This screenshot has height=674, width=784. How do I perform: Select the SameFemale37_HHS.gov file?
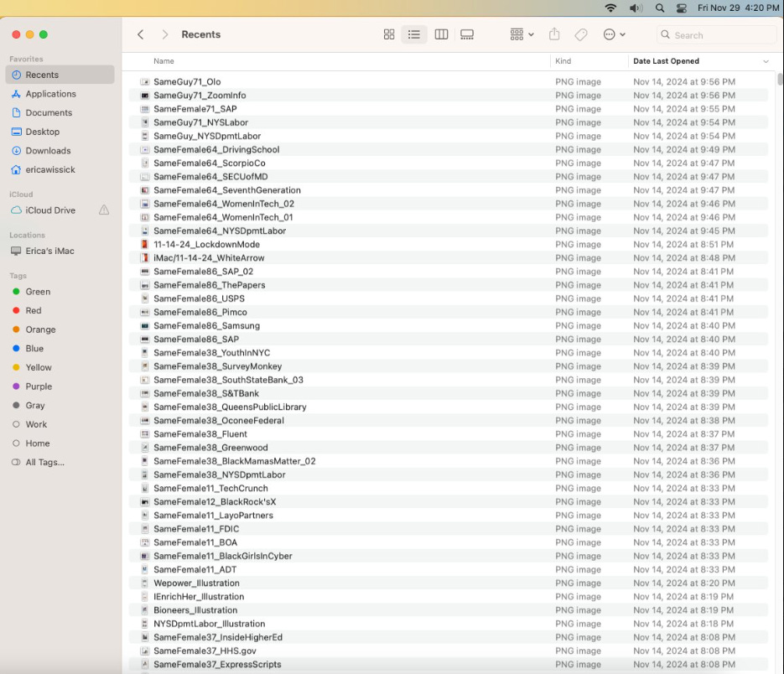click(449, 651)
